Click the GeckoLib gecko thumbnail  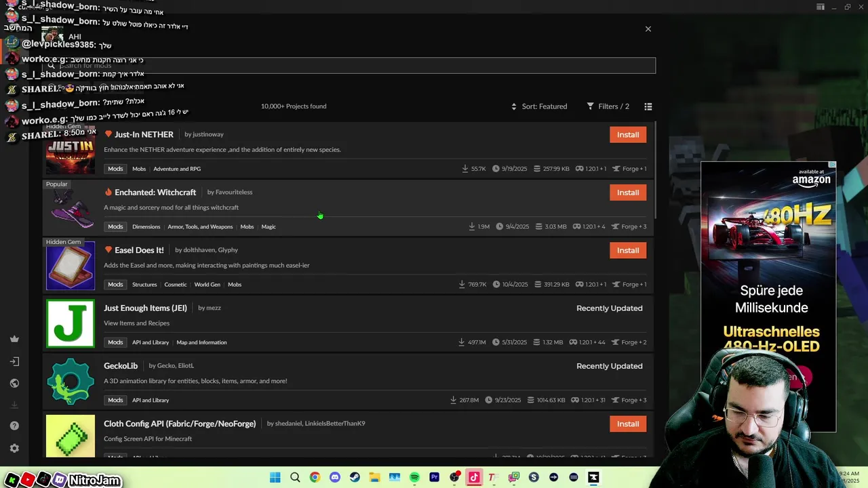71,381
